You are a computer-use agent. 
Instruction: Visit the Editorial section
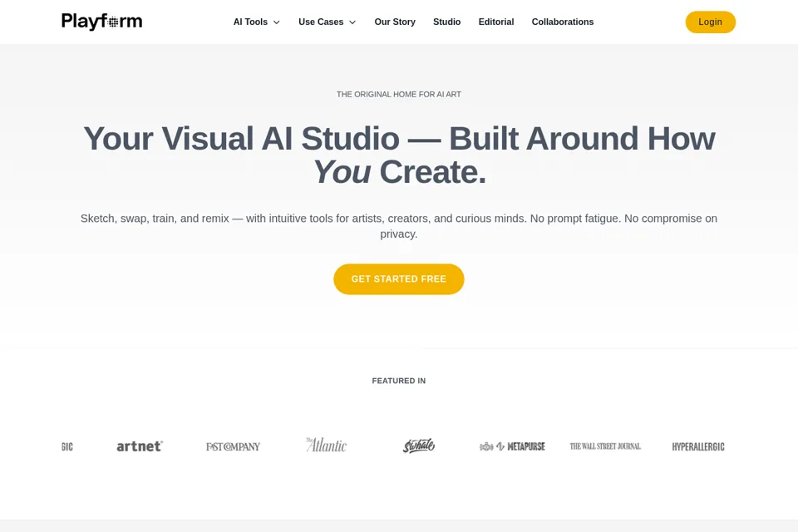(496, 22)
